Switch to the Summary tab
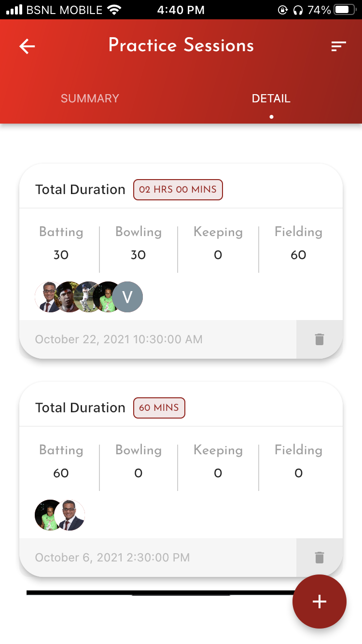Screen dimensions: 362x644 (x=90, y=98)
